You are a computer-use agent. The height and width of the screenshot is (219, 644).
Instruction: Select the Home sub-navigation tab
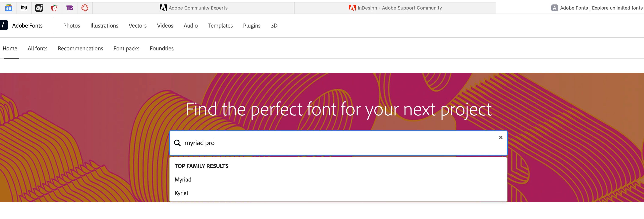[x=10, y=49]
